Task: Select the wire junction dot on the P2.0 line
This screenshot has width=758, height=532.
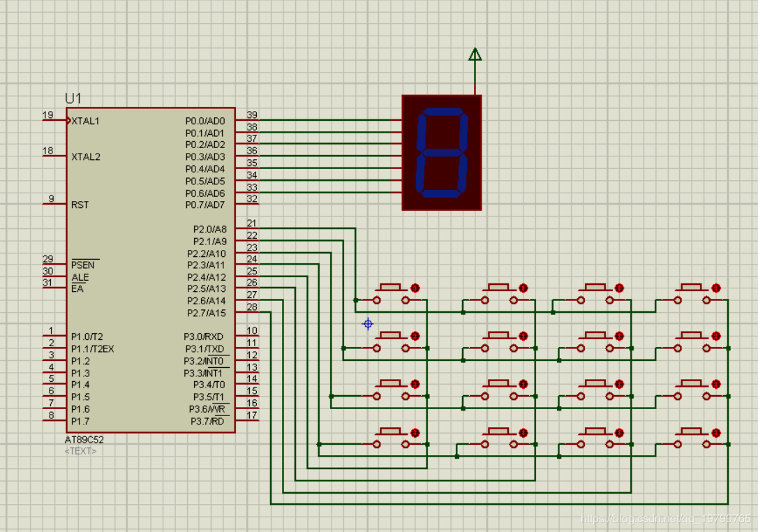Action: click(356, 300)
